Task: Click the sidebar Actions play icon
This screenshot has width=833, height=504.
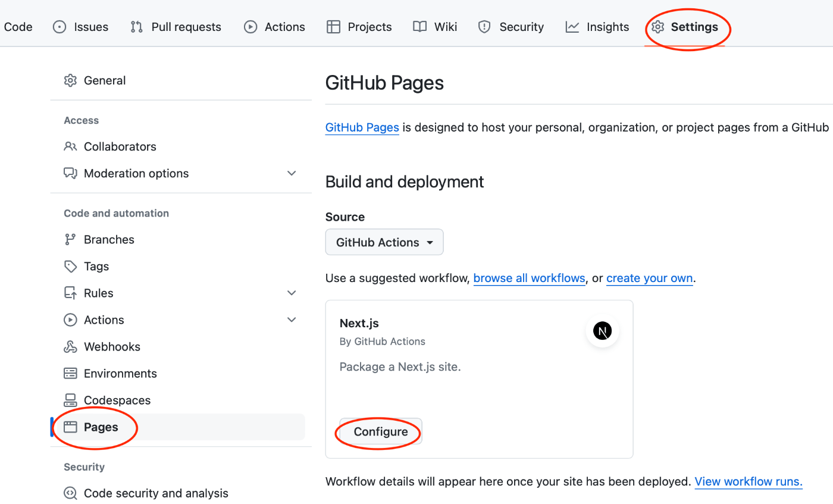Action: [x=70, y=320]
